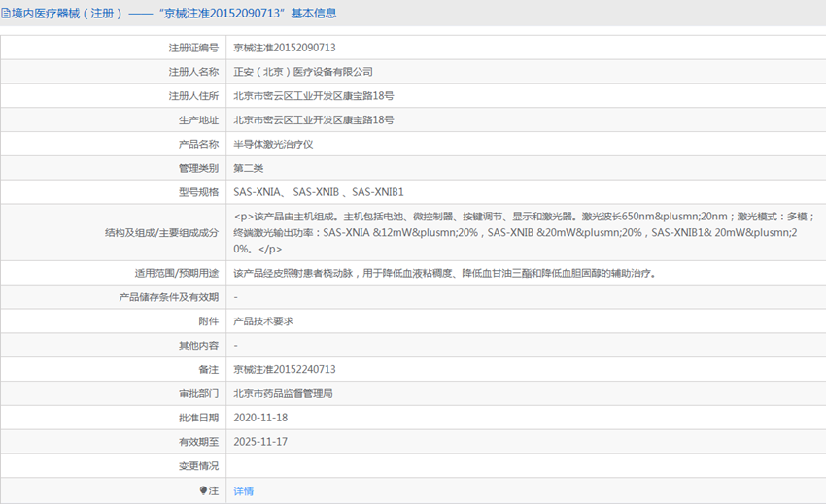Select the 第二类 management category value
Screen dimensions: 826x504
point(248,169)
